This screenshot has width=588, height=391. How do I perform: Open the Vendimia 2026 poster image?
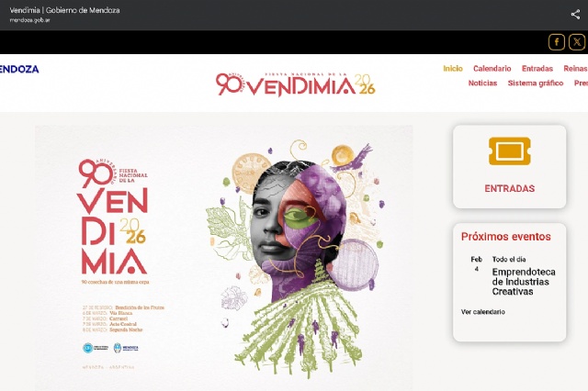click(x=224, y=258)
